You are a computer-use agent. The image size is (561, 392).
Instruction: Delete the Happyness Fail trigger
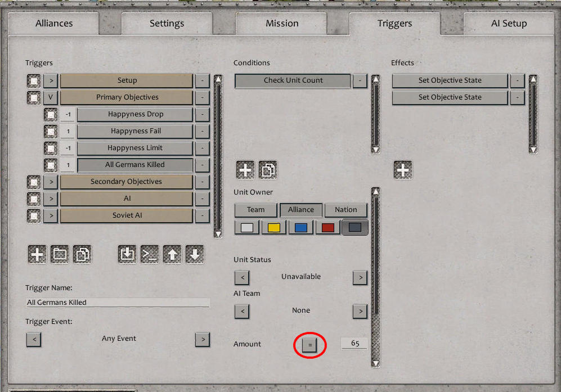[x=203, y=131]
